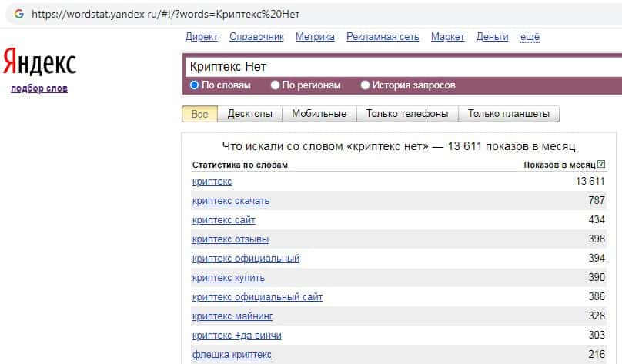Image resolution: width=622 pixels, height=364 pixels.
Task: Switch to the Все devices tab
Action: click(x=199, y=114)
